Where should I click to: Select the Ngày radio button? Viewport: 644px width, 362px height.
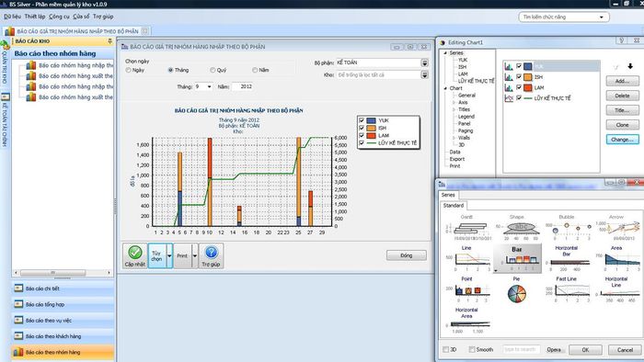(129, 70)
